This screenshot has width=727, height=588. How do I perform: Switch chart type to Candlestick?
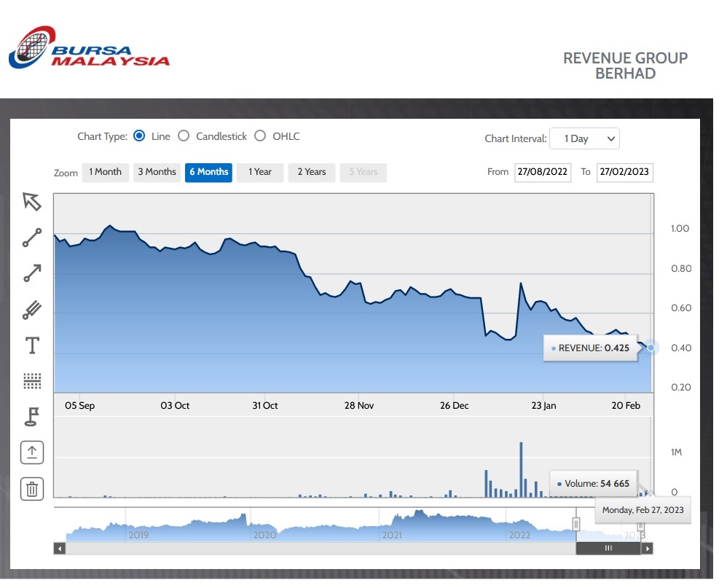pyautogui.click(x=184, y=136)
